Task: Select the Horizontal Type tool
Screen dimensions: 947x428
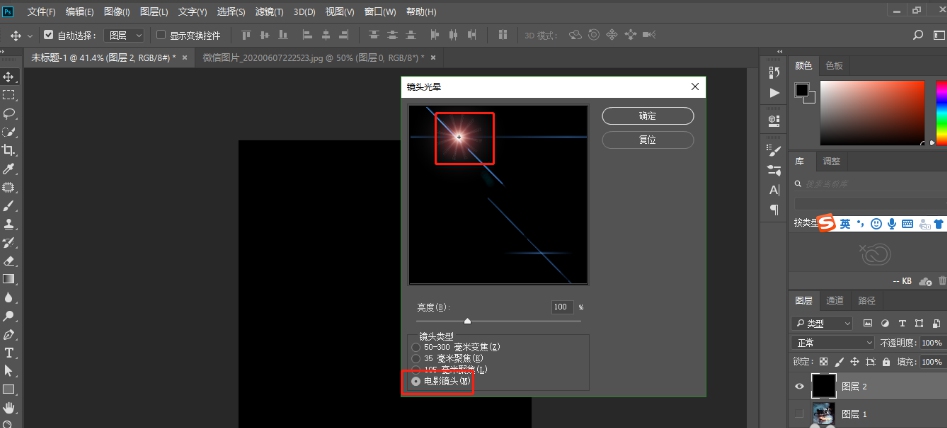Action: 9,352
